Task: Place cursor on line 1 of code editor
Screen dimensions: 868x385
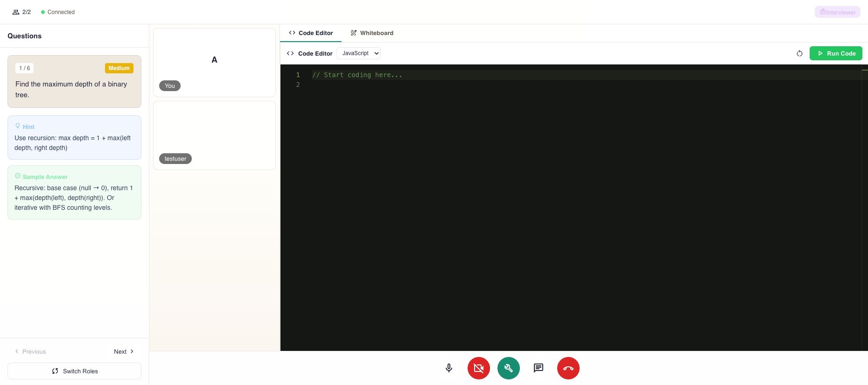Action: (586, 75)
